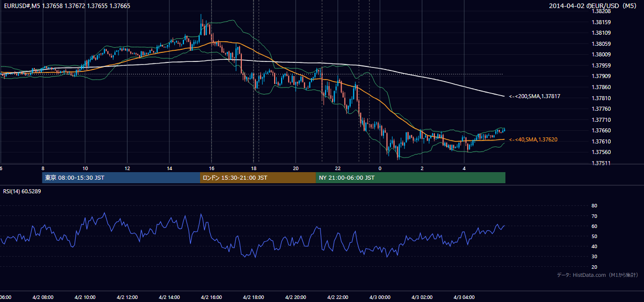The width and height of the screenshot is (644, 302).
Task: Click the RSI 30 level label
Action: click(594, 257)
